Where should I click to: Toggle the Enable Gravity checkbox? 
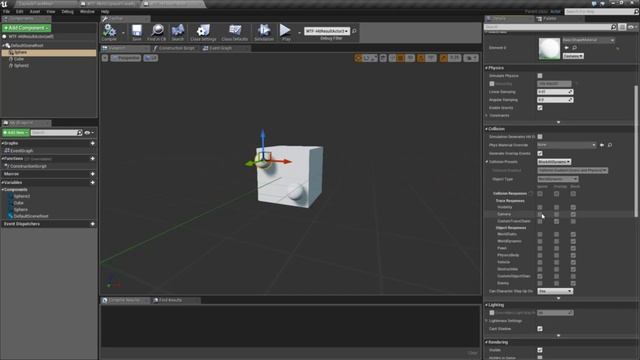tap(540, 108)
